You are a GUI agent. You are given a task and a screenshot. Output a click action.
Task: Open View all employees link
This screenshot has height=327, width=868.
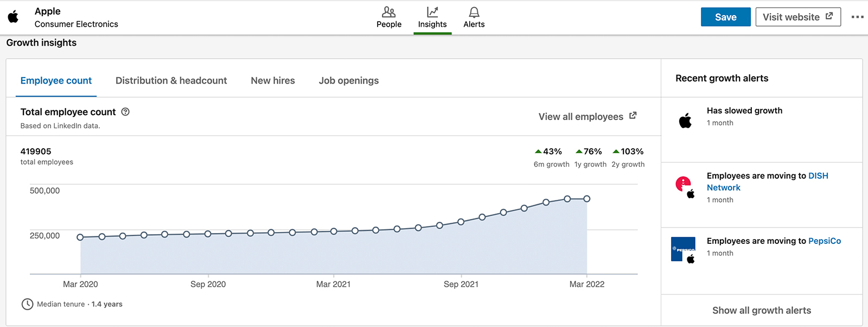click(588, 116)
